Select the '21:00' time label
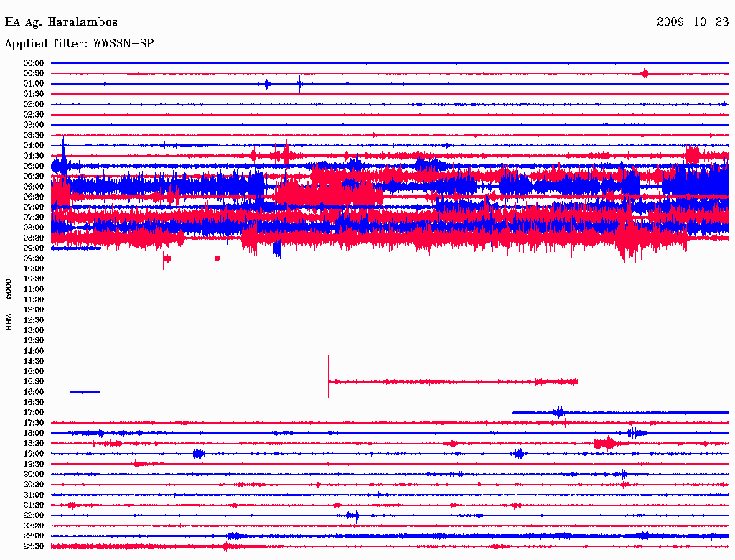Screen dimensions: 735x560 pos(34,495)
